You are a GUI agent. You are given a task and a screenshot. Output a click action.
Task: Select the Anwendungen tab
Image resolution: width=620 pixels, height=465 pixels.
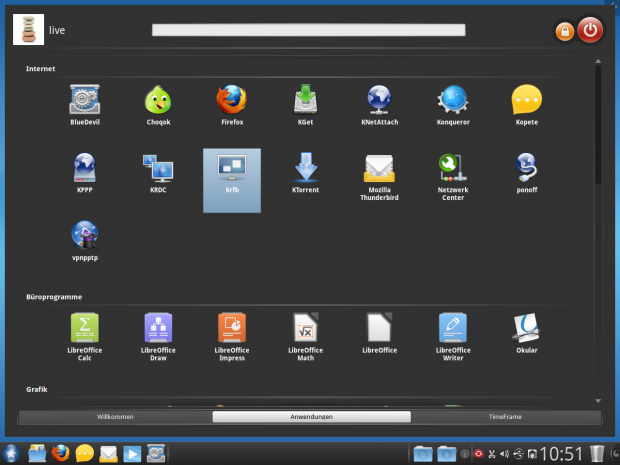coord(312,417)
